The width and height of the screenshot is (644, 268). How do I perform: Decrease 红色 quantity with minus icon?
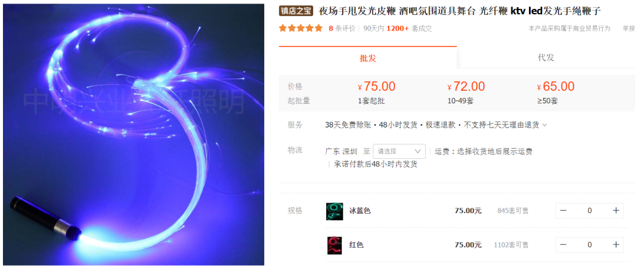click(563, 245)
